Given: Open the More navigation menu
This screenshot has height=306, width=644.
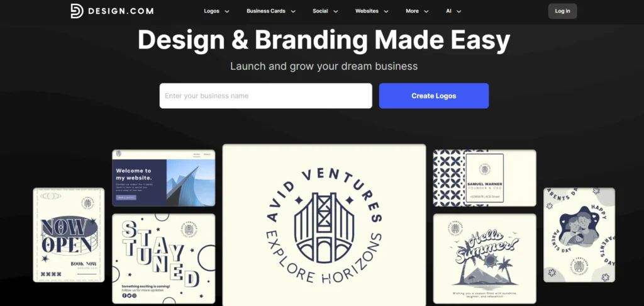Looking at the screenshot, I should [417, 11].
